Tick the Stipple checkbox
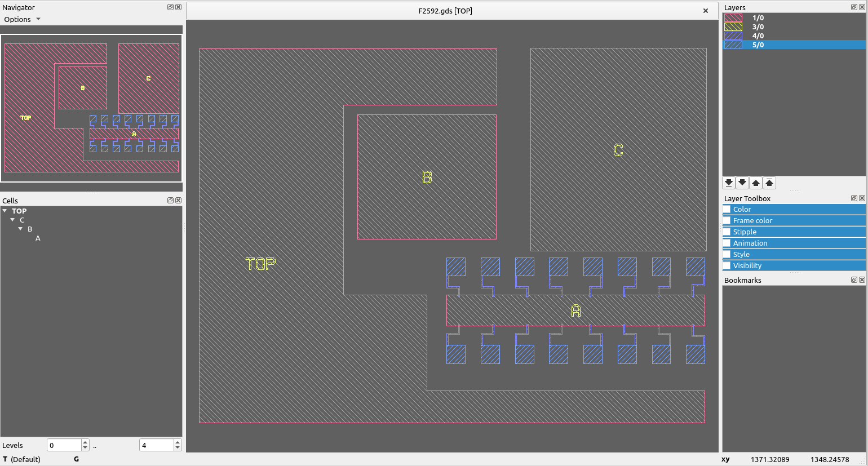 (x=727, y=232)
